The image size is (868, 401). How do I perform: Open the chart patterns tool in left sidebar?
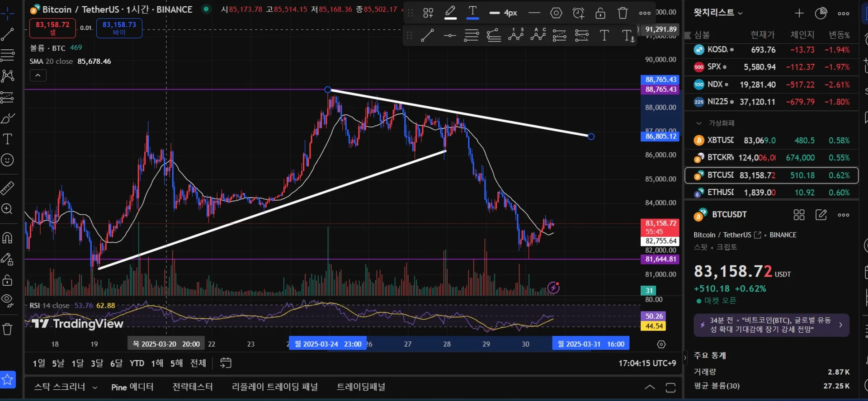click(x=8, y=75)
